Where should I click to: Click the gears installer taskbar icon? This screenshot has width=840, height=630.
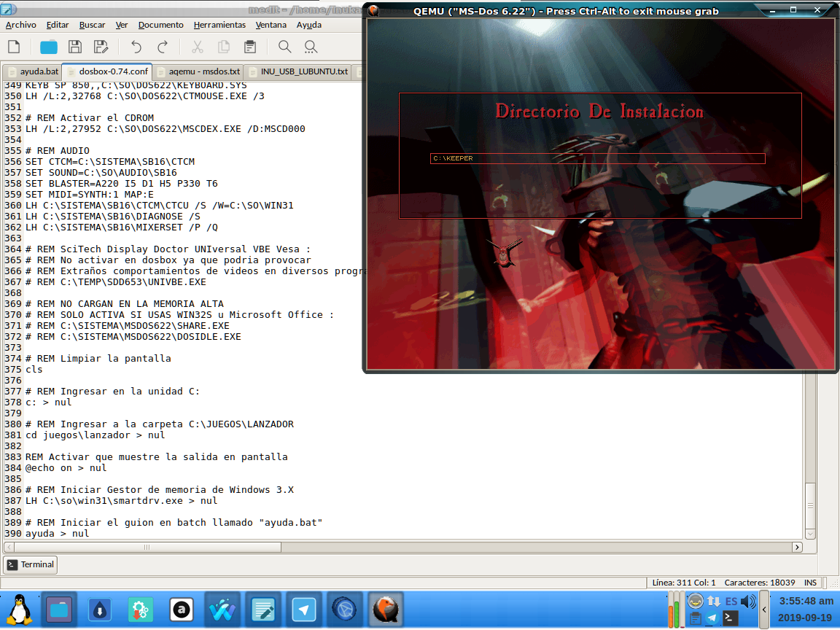coord(141,610)
